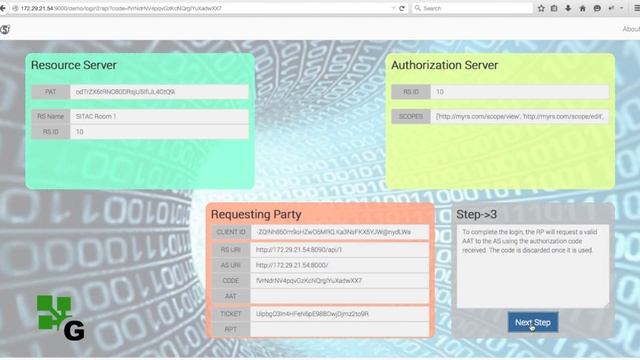This screenshot has height=360, width=640.
Task: Reload the page with the refresh icon
Action: pos(402,8)
